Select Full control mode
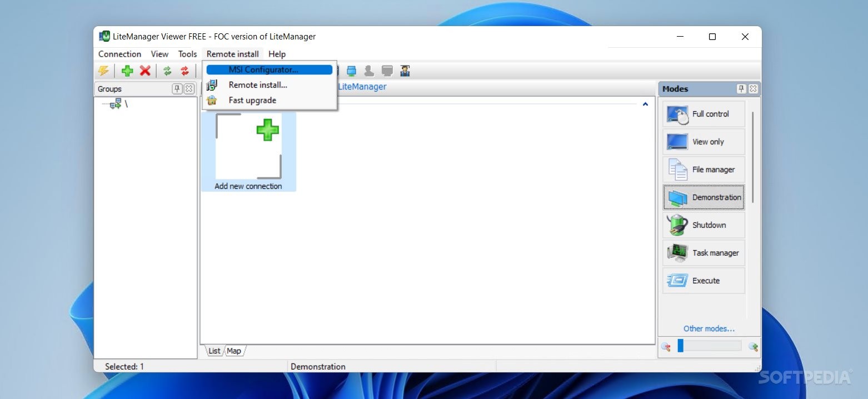This screenshot has height=399, width=868. [704, 114]
